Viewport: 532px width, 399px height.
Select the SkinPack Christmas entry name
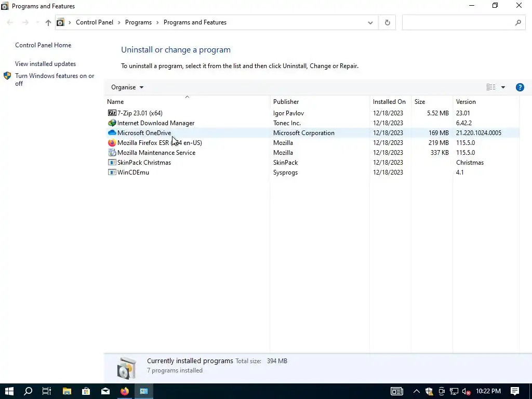(144, 162)
